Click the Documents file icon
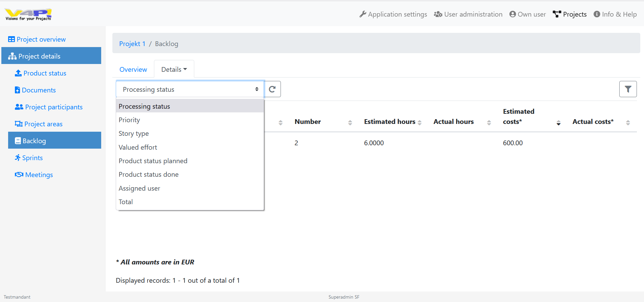 pyautogui.click(x=18, y=90)
